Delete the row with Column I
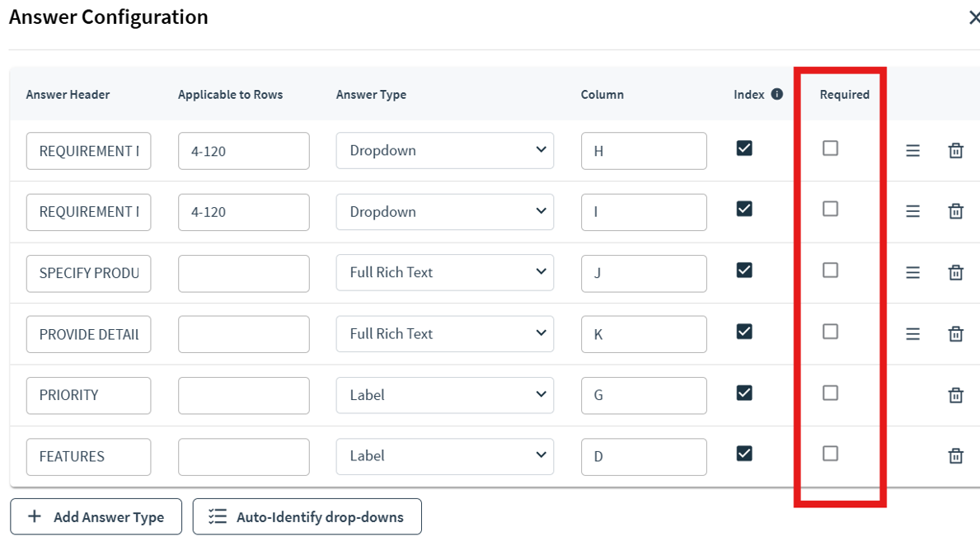 coord(955,211)
